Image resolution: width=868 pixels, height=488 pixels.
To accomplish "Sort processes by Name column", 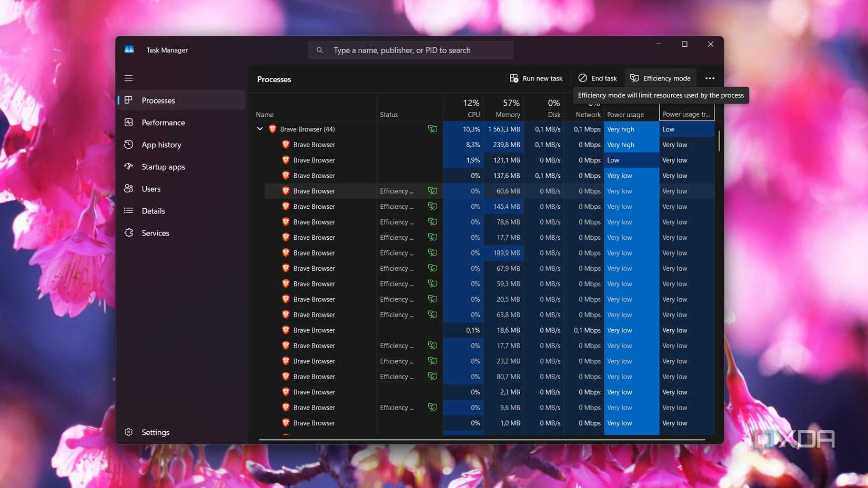I will 314,108.
